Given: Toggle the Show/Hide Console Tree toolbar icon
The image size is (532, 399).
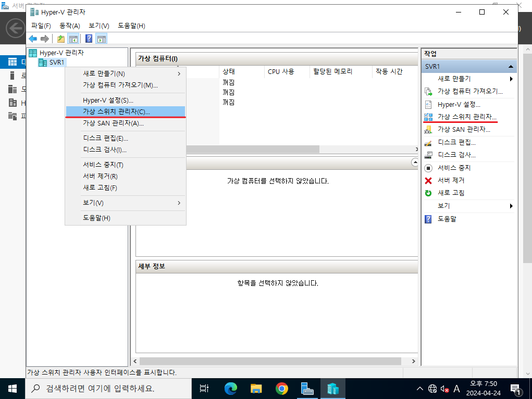Looking at the screenshot, I should coord(73,39).
